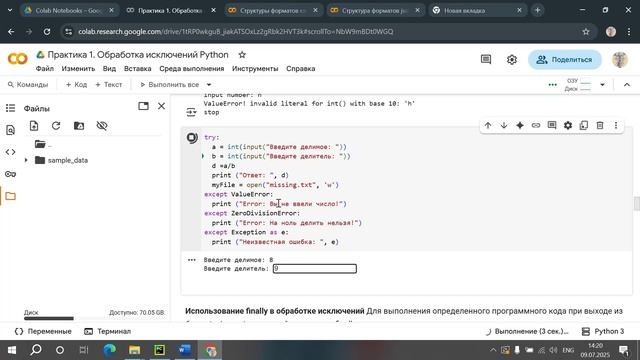Open the Вставка menu
This screenshot has width=640, height=360.
138,69
